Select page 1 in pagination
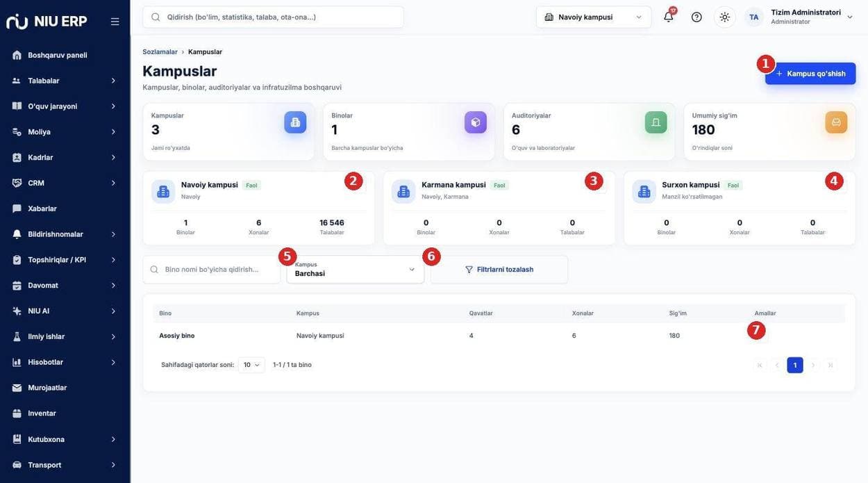868x483 pixels. (795, 365)
